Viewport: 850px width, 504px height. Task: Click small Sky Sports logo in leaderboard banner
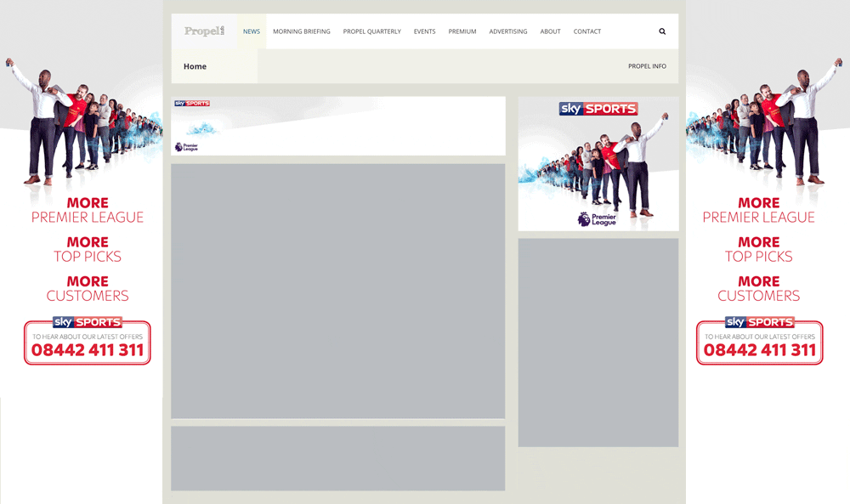tap(192, 103)
